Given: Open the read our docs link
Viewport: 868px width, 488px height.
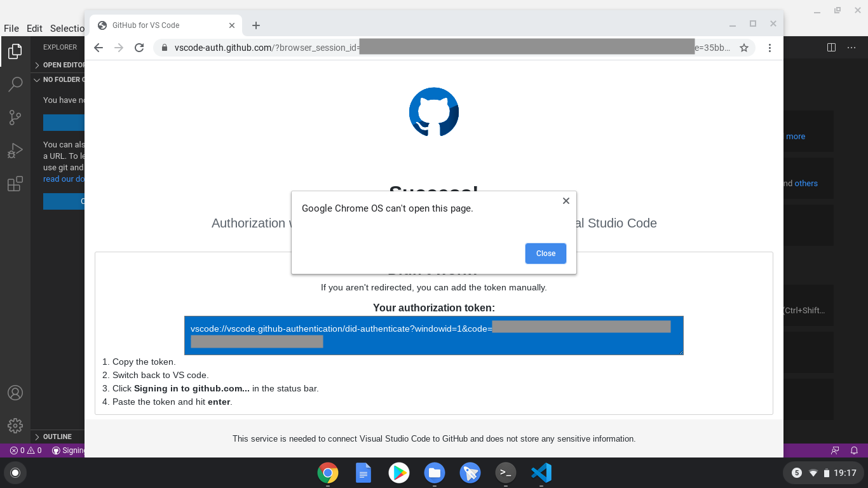Looking at the screenshot, I should 59,179.
